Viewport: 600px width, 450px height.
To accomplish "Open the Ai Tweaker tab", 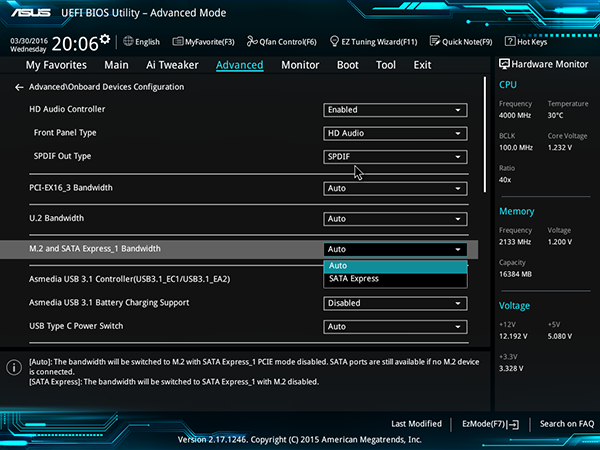I will coord(172,65).
